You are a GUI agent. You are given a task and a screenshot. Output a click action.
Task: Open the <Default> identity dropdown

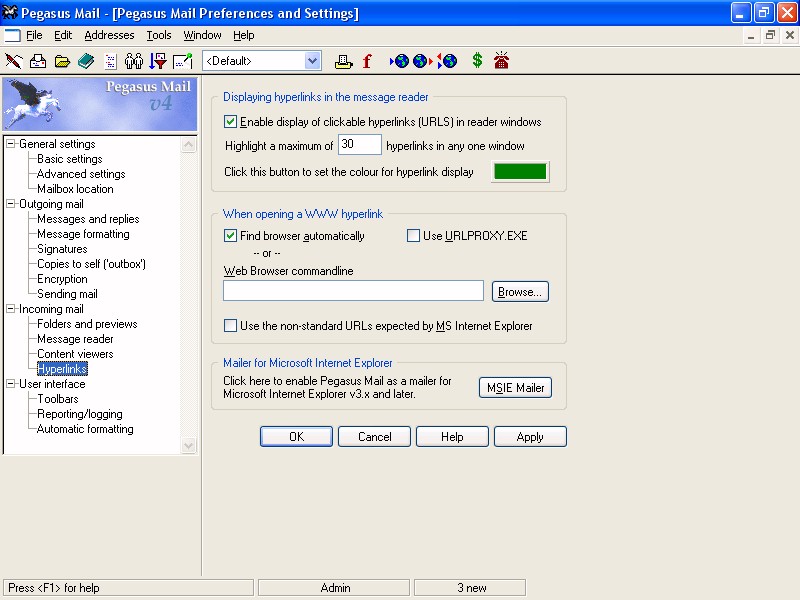[313, 61]
